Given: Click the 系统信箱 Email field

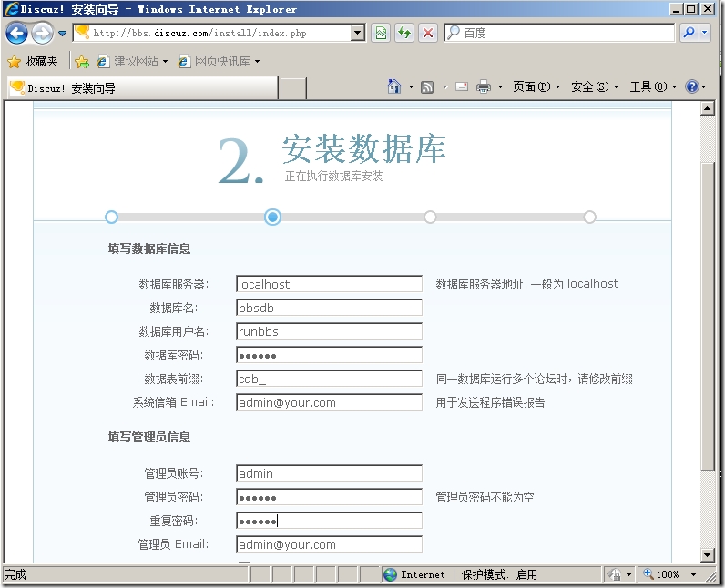Looking at the screenshot, I should [329, 401].
